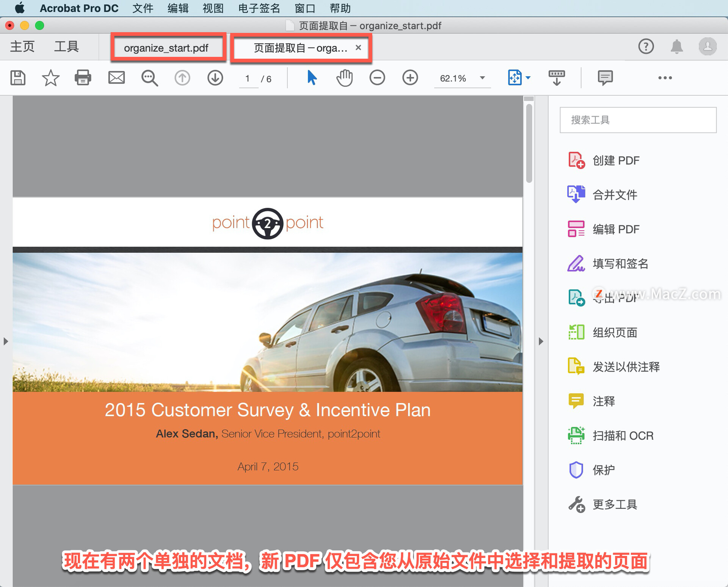Activate the hand pan tool

[x=344, y=78]
